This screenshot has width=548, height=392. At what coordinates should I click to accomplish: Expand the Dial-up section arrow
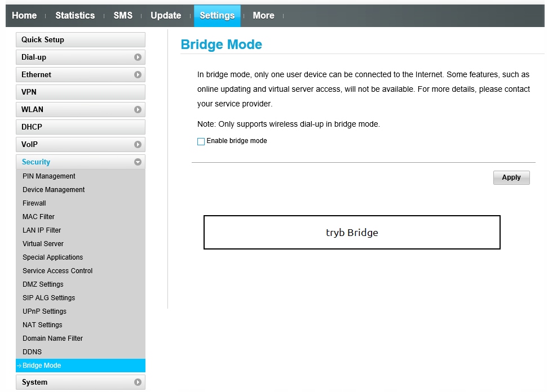[138, 57]
